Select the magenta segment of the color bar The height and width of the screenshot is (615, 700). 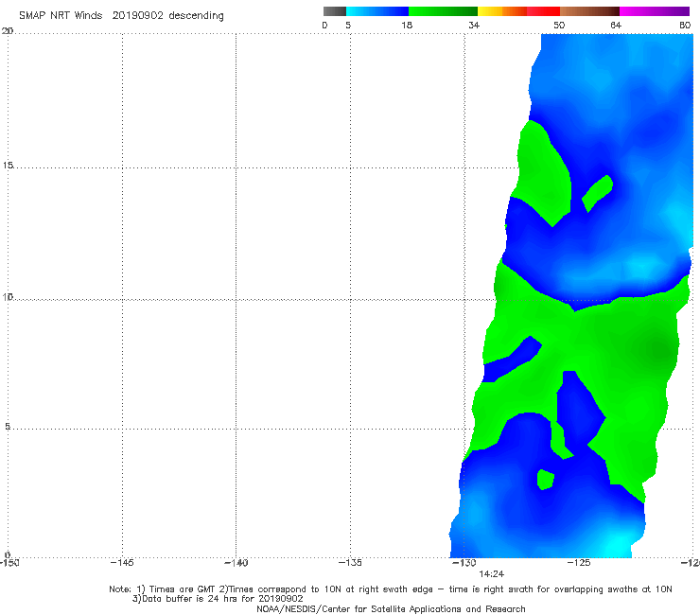(655, 11)
